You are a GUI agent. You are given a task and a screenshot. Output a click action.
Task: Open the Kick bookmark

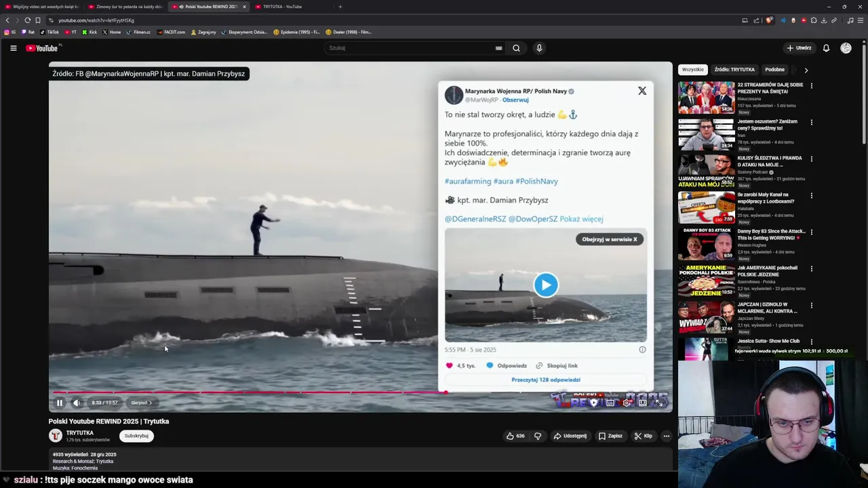click(90, 32)
